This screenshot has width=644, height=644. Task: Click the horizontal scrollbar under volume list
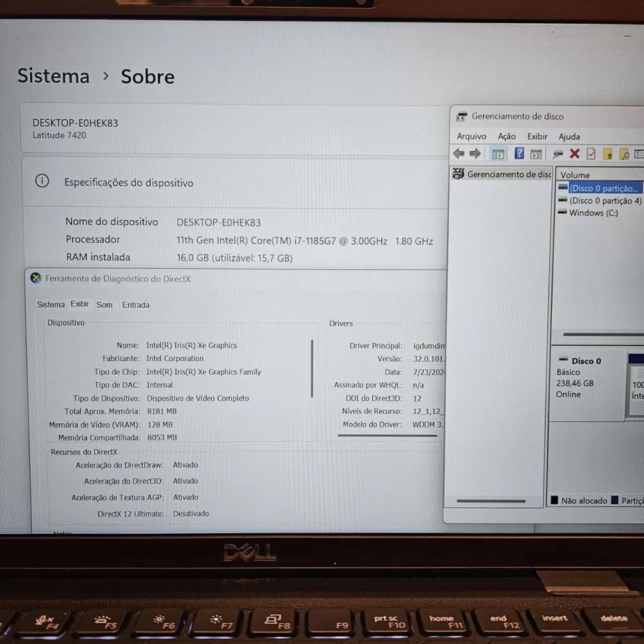603,334
